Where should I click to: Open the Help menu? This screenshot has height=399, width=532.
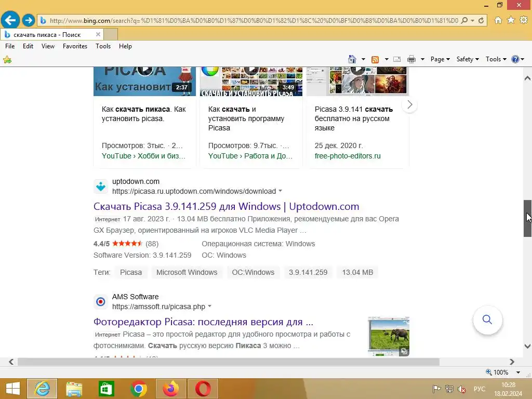pyautogui.click(x=125, y=46)
